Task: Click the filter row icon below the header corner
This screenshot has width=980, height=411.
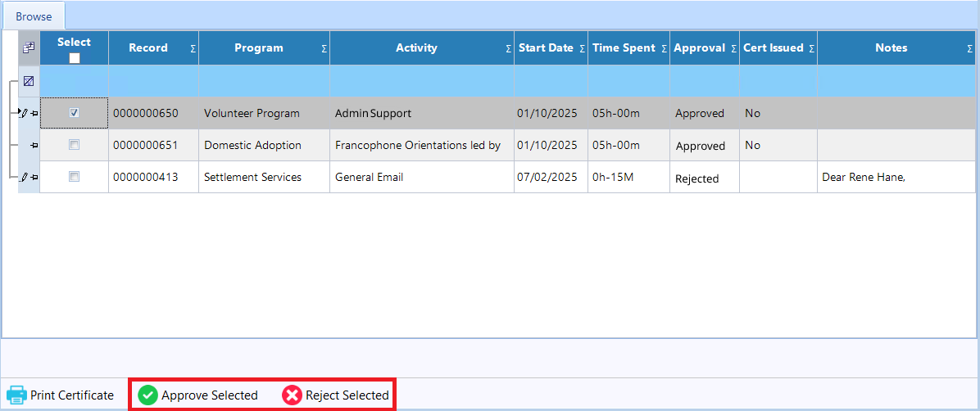Action: click(29, 80)
